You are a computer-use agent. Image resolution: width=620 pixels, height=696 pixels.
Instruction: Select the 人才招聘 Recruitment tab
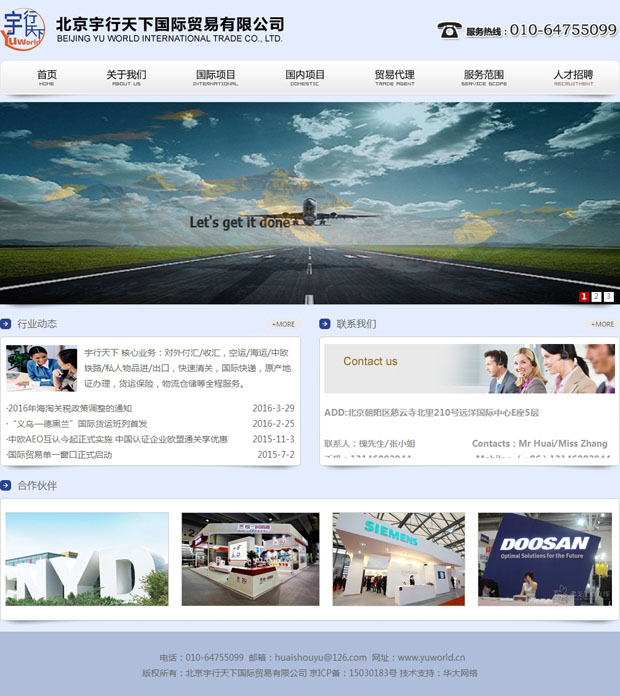pyautogui.click(x=573, y=77)
